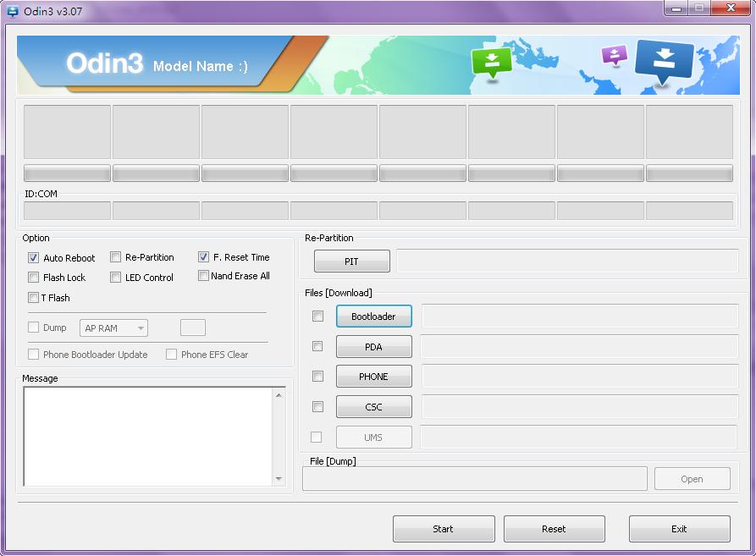Open the AP RAM dropdown
This screenshot has width=756, height=556.
pyautogui.click(x=113, y=328)
